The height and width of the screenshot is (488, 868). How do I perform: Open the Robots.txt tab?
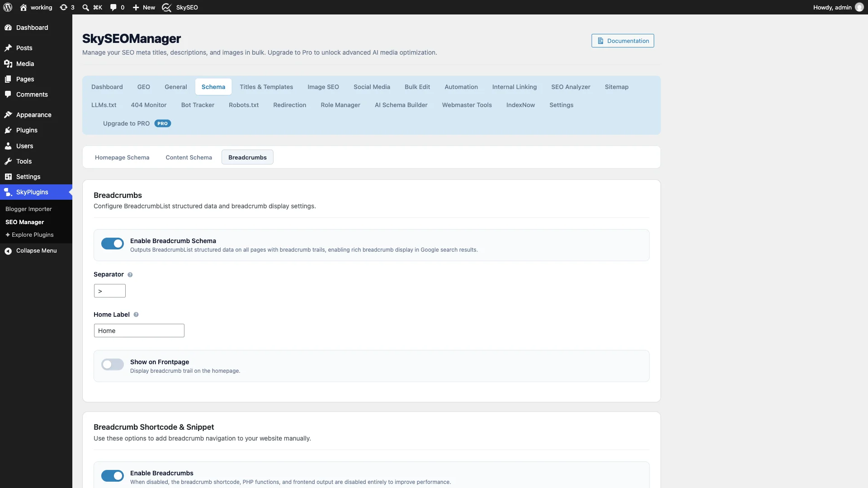pos(244,105)
